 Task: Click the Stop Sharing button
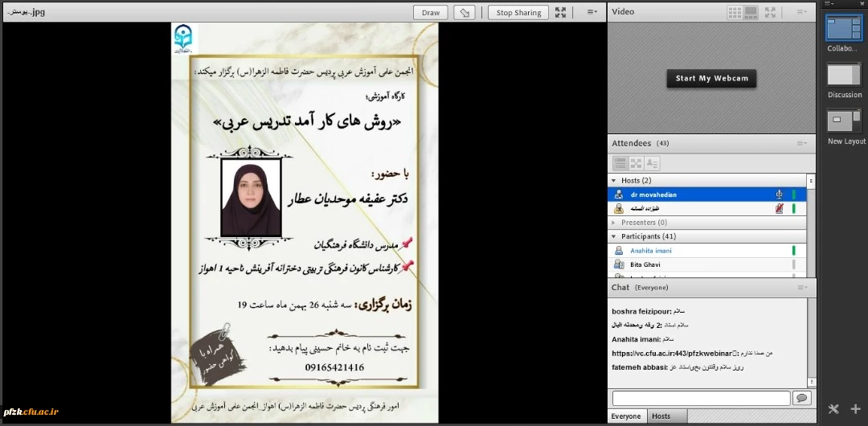[x=518, y=12]
